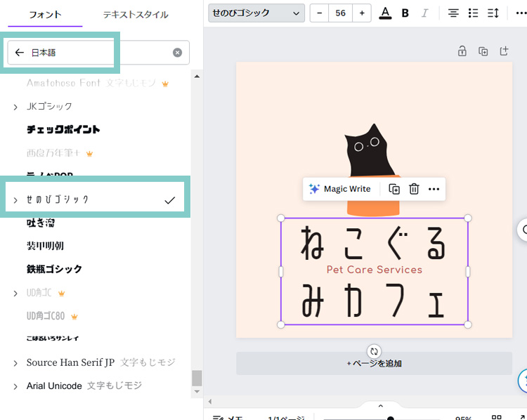Click the black cat illustration
Image resolution: width=527 pixels, height=420 pixels.
[x=368, y=151]
